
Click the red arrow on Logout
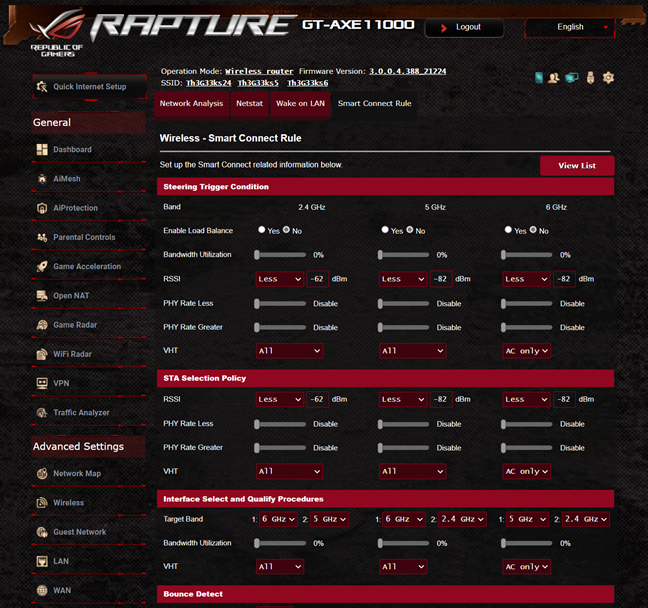coord(444,28)
